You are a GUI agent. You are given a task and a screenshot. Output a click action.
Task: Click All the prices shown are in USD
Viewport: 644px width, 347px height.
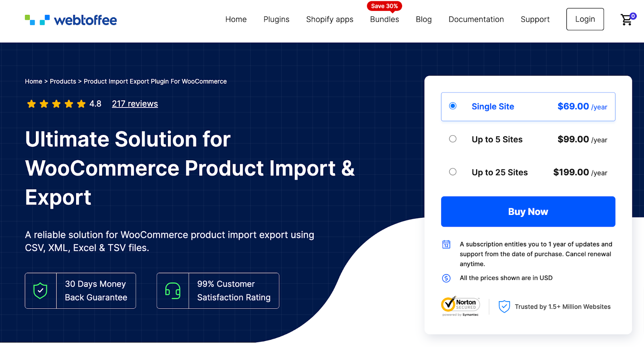tap(506, 278)
